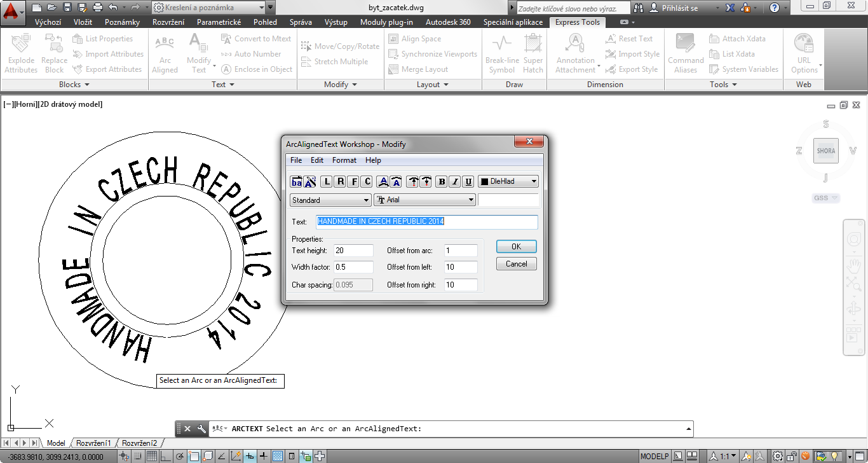Toggle Italic formatting in ArcAlignedText dialog

(455, 182)
